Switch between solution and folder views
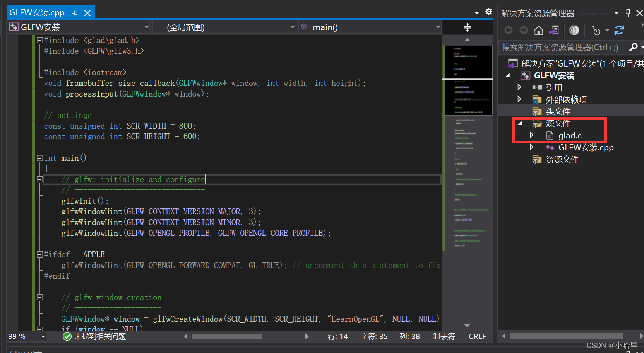Image resolution: width=644 pixels, height=353 pixels. [x=554, y=30]
